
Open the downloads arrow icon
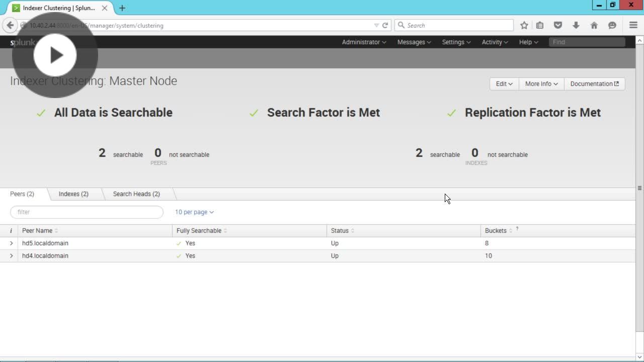pos(576,25)
